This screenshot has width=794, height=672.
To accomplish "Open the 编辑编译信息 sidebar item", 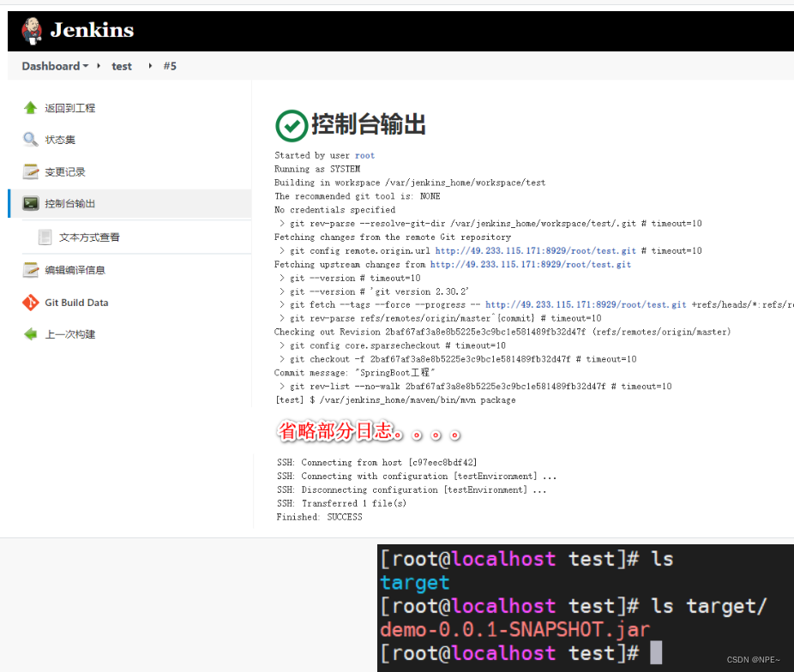I will pos(75,270).
